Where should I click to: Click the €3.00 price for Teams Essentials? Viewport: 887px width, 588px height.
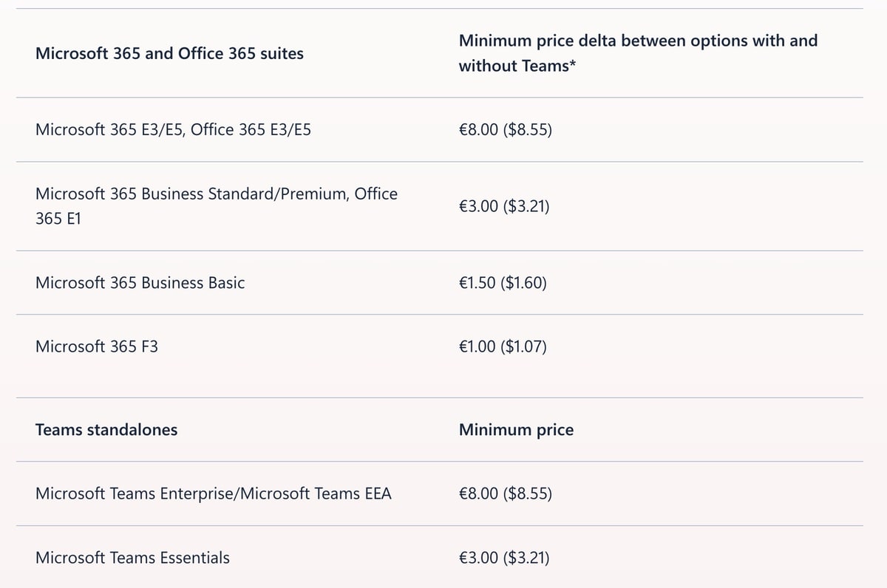click(x=478, y=558)
